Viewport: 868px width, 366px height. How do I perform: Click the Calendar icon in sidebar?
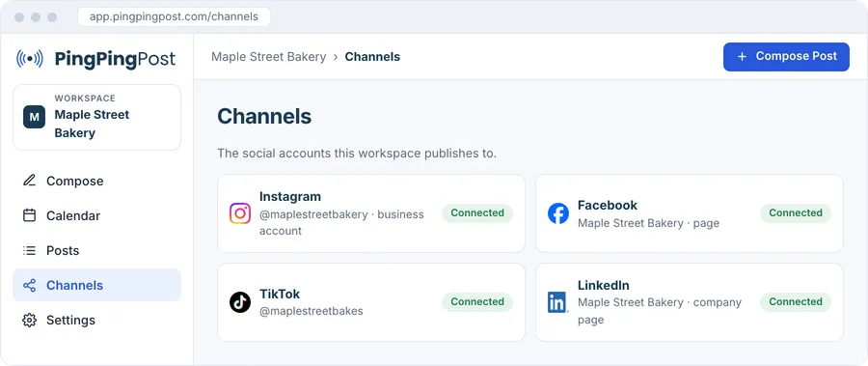[x=29, y=215]
